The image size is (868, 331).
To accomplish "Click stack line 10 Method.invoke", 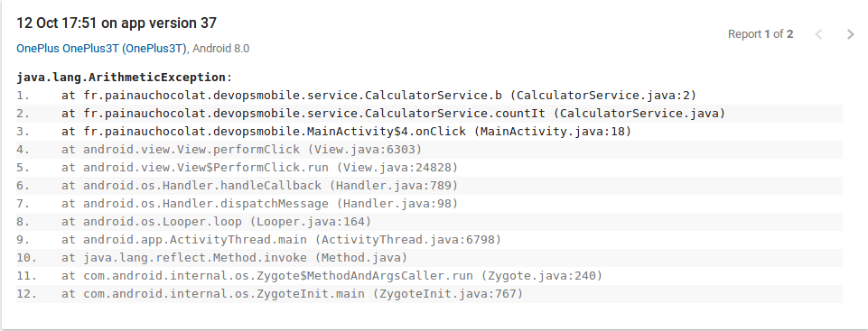I will pyautogui.click(x=430, y=258).
